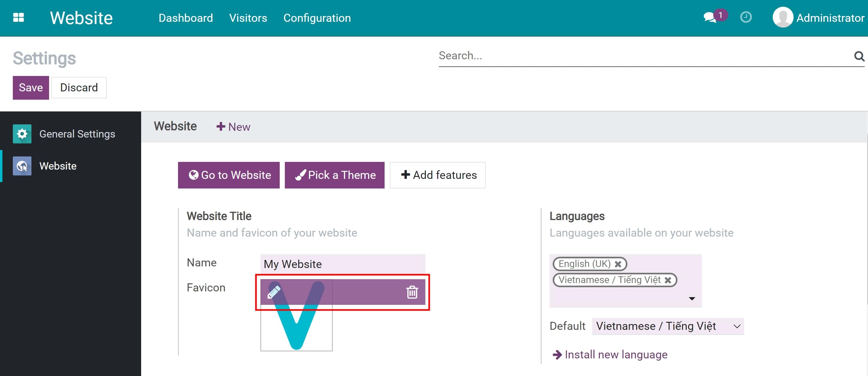Click the search magnifier icon
The image size is (868, 376).
coord(859,56)
